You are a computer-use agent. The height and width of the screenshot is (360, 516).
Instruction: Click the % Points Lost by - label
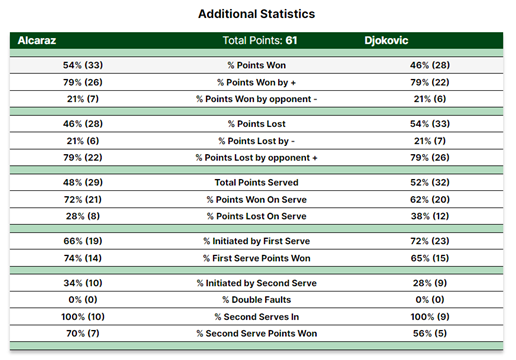coord(256,141)
